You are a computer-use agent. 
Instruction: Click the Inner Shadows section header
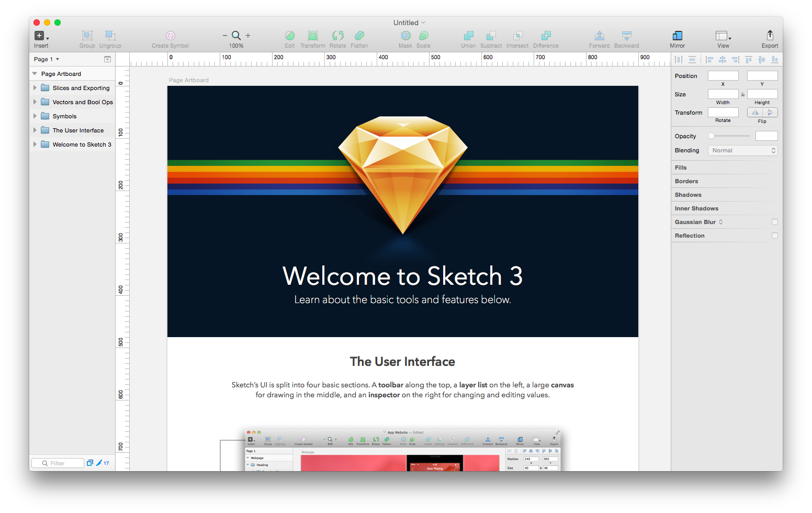[x=696, y=208]
